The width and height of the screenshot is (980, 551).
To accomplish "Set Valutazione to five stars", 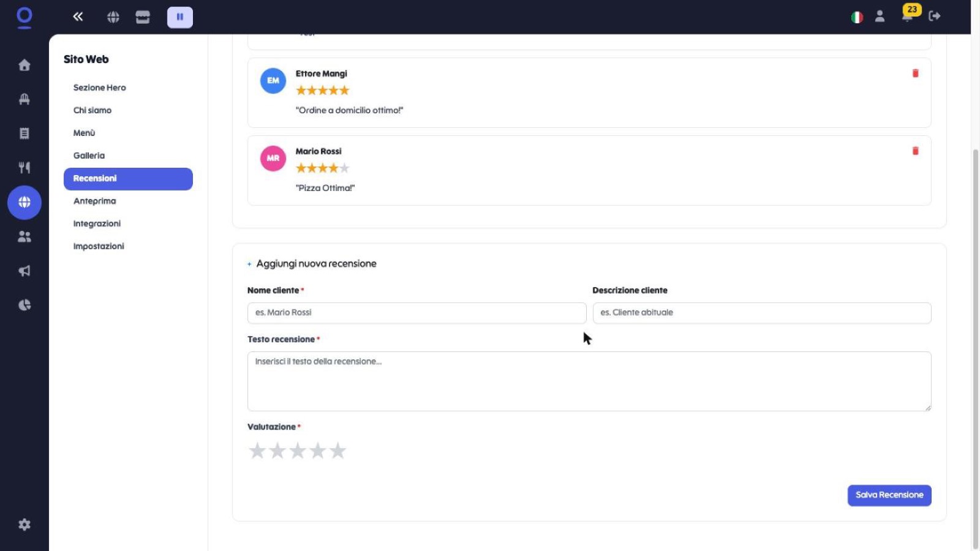I will pyautogui.click(x=338, y=451).
